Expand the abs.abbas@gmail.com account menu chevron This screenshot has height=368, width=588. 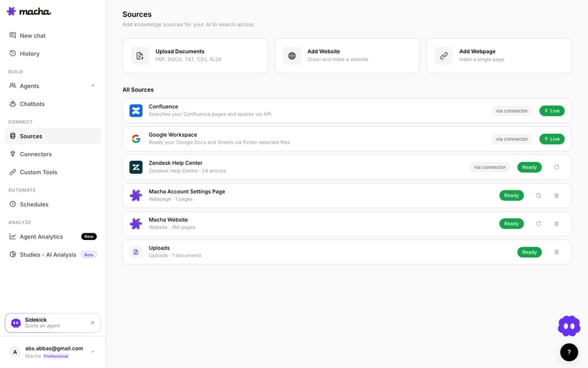pyautogui.click(x=93, y=352)
